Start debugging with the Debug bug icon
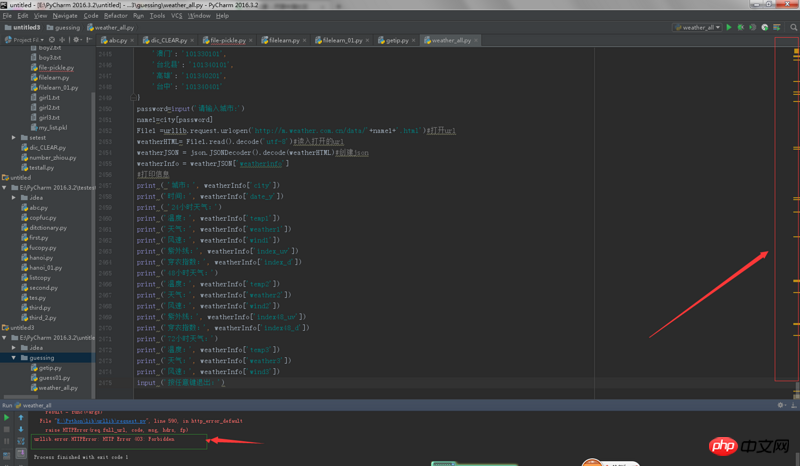This screenshot has width=800, height=466. [741, 28]
